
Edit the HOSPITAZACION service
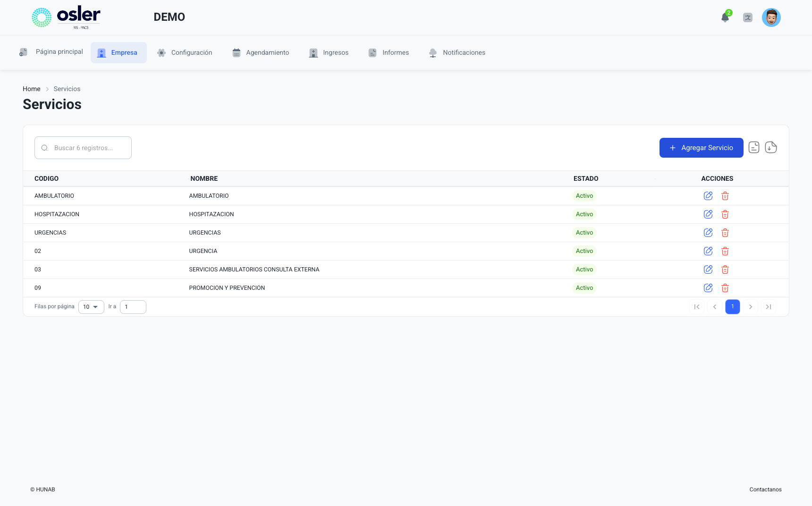pyautogui.click(x=708, y=214)
